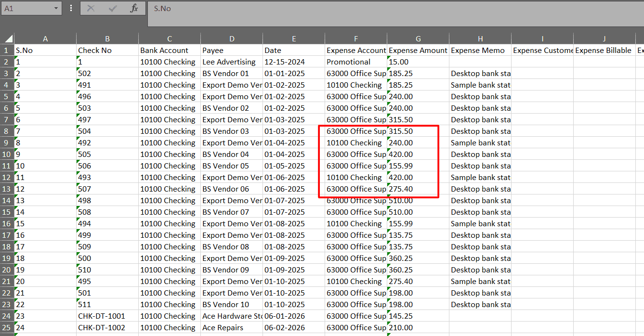
Task: Select the 155.99 amount in row 11
Action: pyautogui.click(x=418, y=166)
